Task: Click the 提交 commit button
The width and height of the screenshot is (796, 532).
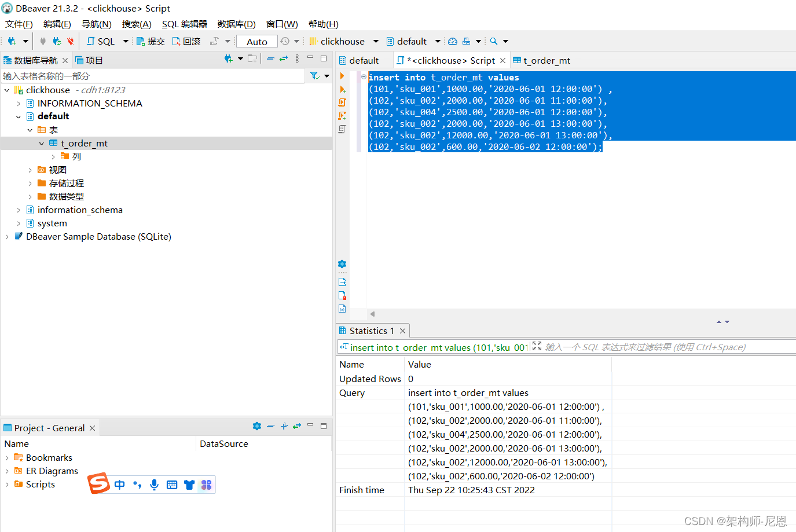Action: click(x=151, y=41)
